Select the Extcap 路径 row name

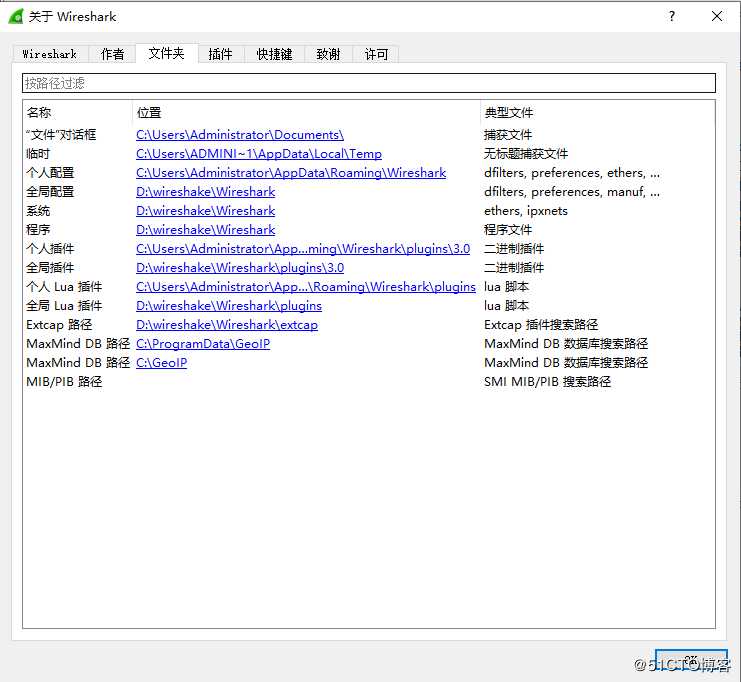pyautogui.click(x=59, y=324)
